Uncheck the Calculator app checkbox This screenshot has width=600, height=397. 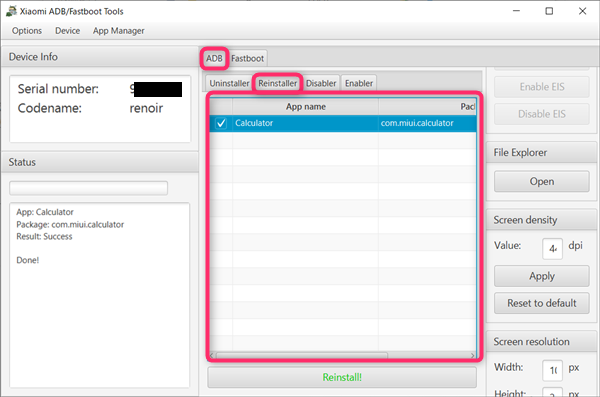(x=221, y=123)
